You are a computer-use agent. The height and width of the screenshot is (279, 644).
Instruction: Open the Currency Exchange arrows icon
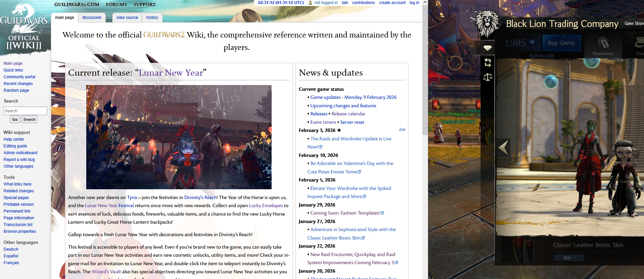coord(488,62)
